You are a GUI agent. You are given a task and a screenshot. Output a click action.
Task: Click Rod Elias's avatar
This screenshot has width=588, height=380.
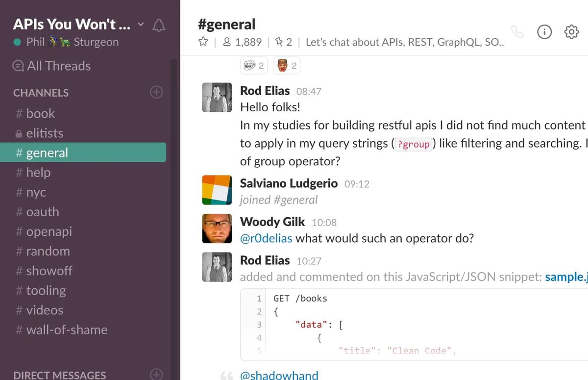tap(217, 97)
